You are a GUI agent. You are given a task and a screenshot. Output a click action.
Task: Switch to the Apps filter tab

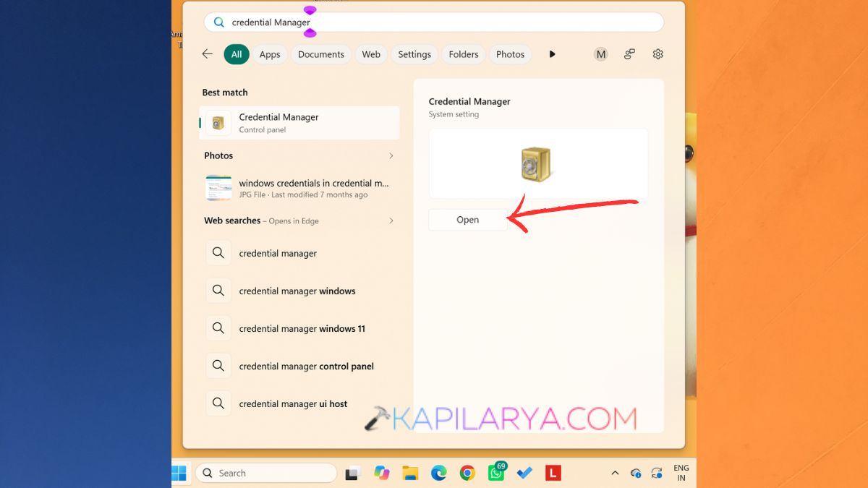(270, 54)
